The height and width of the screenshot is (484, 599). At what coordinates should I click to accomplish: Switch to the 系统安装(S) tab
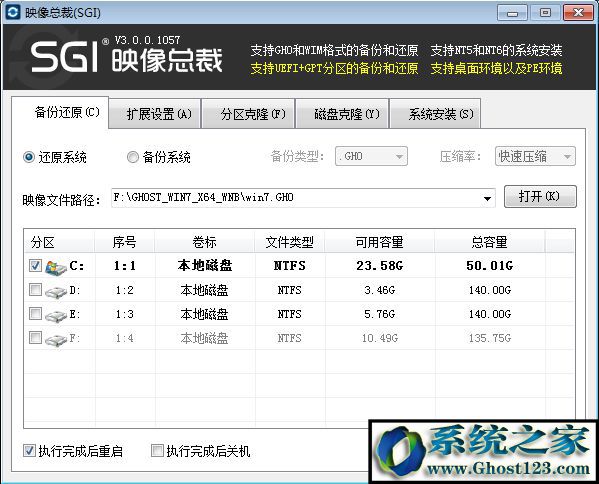click(x=435, y=114)
